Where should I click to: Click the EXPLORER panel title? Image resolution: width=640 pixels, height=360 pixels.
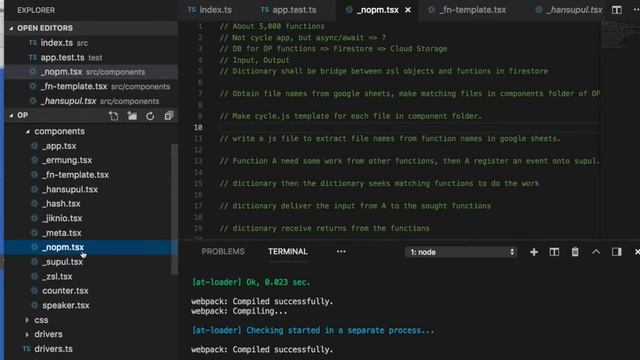(x=36, y=10)
